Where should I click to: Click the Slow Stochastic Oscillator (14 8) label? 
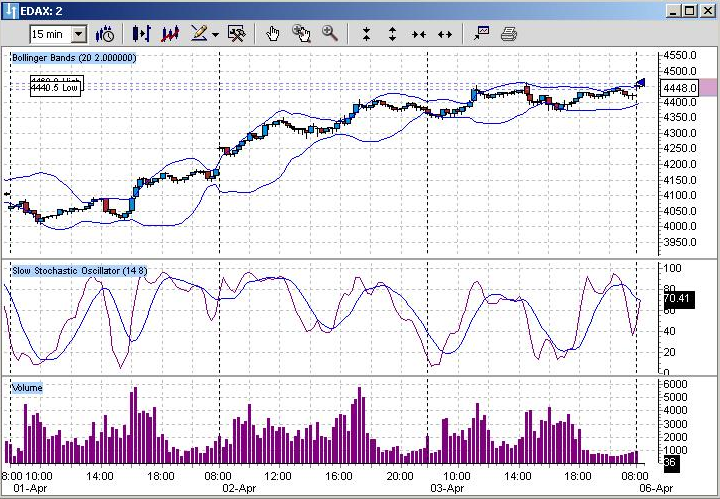pyautogui.click(x=80, y=270)
